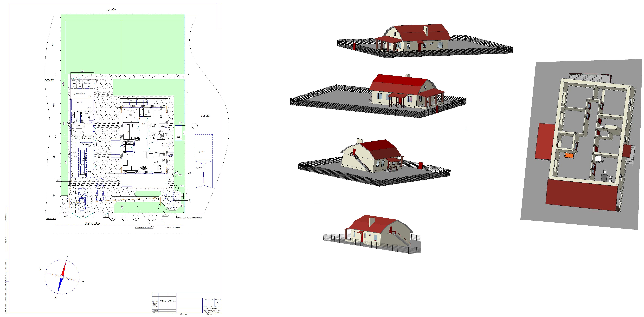This screenshot has width=644, height=317.
Task: Click the area value "19.38" beside Баня
Action: (83, 126)
